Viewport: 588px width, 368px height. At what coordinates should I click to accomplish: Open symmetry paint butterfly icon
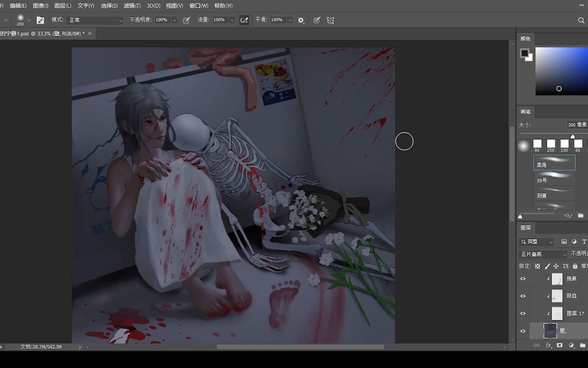[330, 20]
